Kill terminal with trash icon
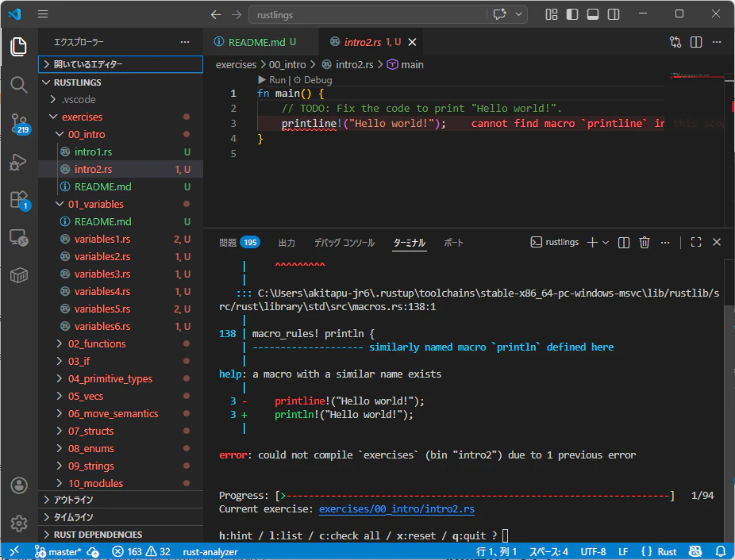Image resolution: width=735 pixels, height=560 pixels. point(645,242)
